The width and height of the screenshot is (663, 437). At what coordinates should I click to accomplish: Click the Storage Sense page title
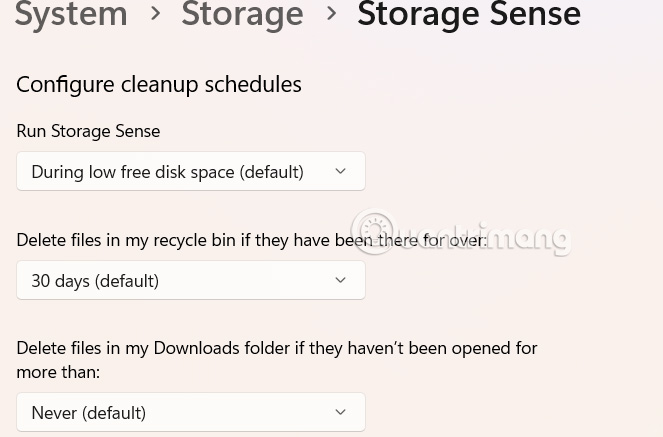[468, 14]
